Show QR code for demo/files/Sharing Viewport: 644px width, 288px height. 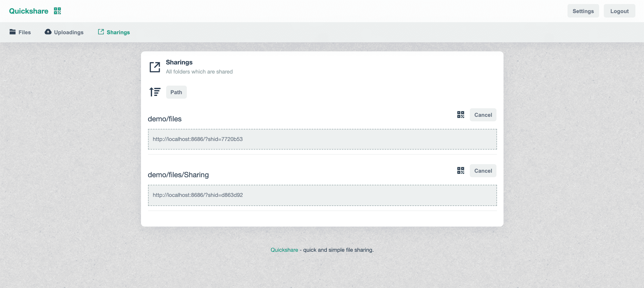pos(460,170)
